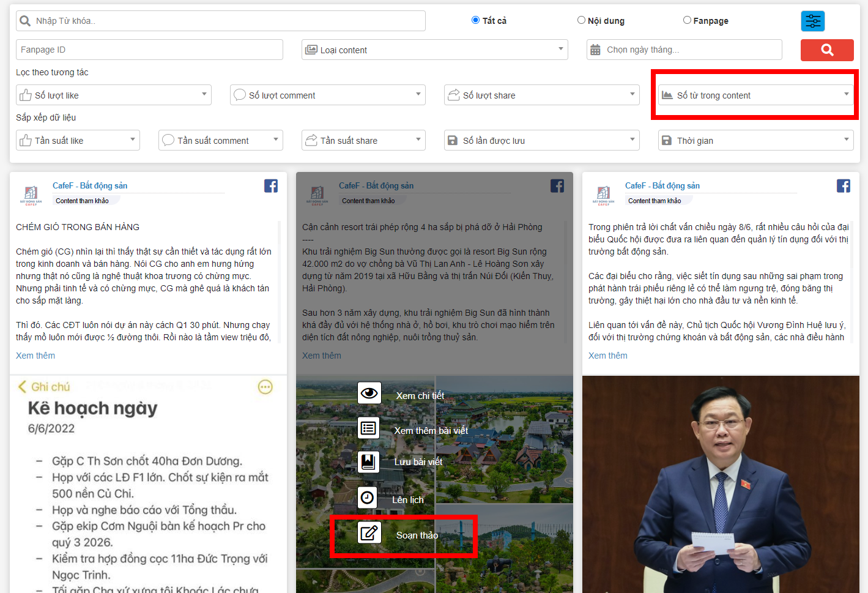Expand the 'Số từ trong content' dropdown

click(x=755, y=95)
